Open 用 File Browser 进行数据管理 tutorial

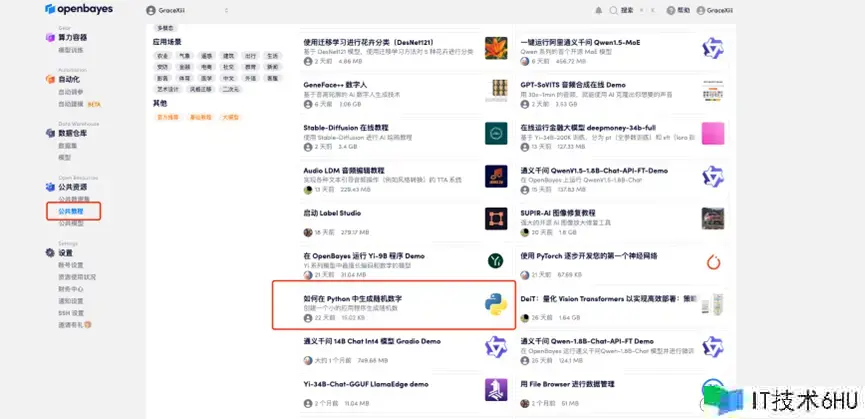[568, 384]
